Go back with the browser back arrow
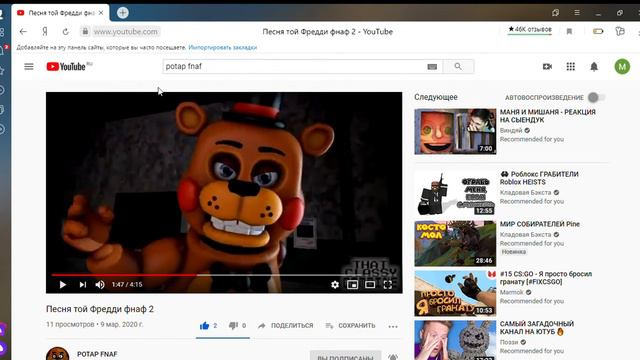 point(23,31)
